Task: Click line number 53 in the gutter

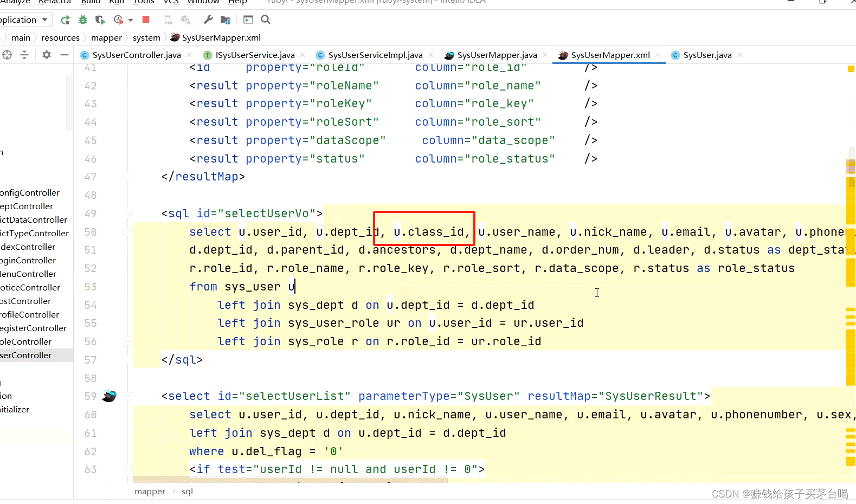Action: (91, 287)
